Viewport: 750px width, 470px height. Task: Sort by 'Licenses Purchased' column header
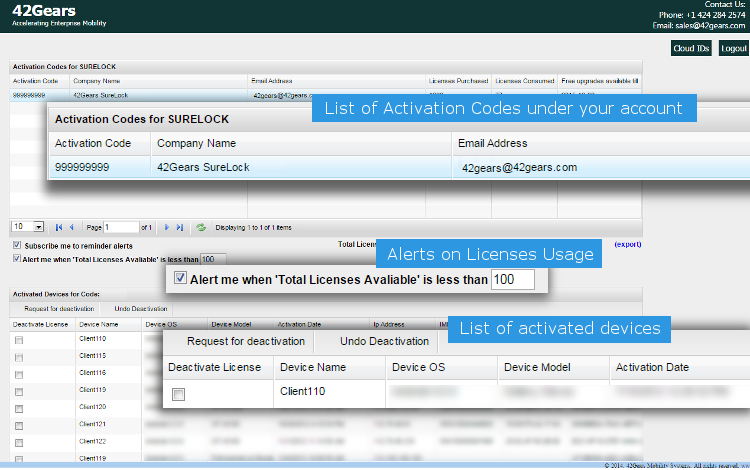pos(458,81)
